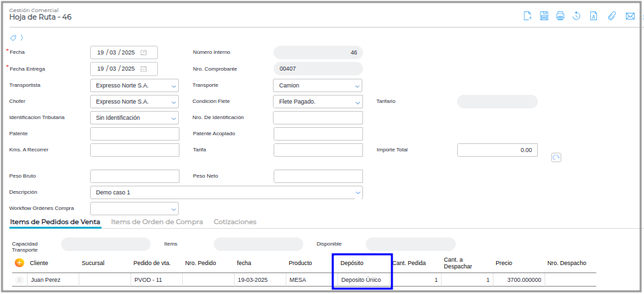
Task: Open history with the circular clock-arrow icon
Action: 577,16
